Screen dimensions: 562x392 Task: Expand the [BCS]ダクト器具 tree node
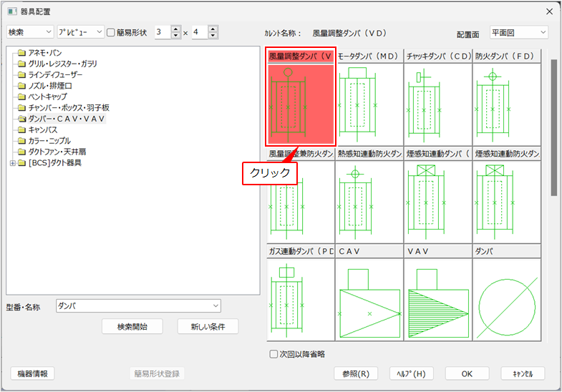point(12,163)
